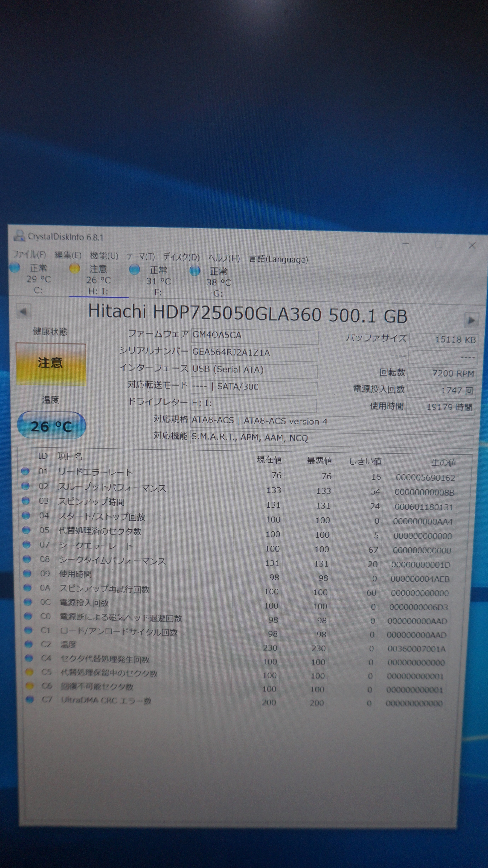
Task: Click the 生の値 column header
Action: [443, 463]
